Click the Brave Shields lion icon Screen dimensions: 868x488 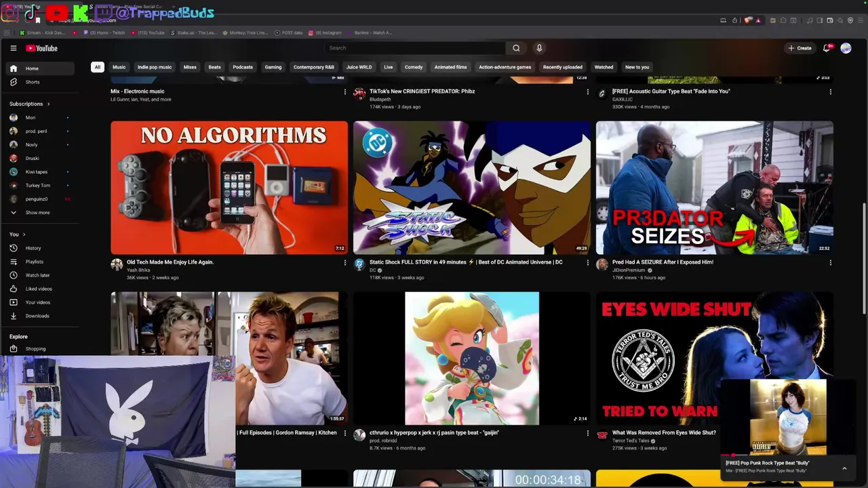coord(747,20)
